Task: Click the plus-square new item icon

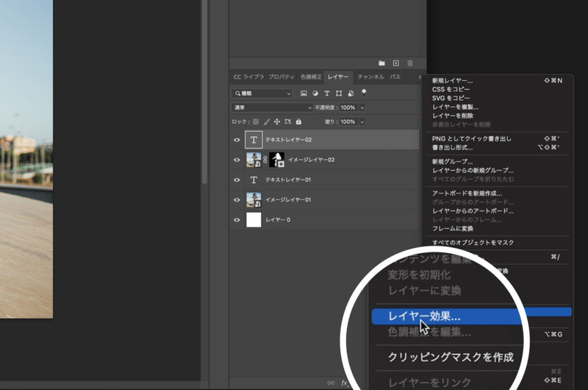Action: click(x=395, y=63)
